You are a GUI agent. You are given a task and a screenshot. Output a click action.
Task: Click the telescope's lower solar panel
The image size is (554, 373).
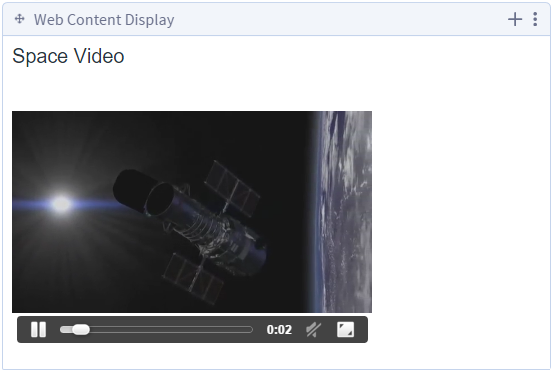[x=193, y=278]
